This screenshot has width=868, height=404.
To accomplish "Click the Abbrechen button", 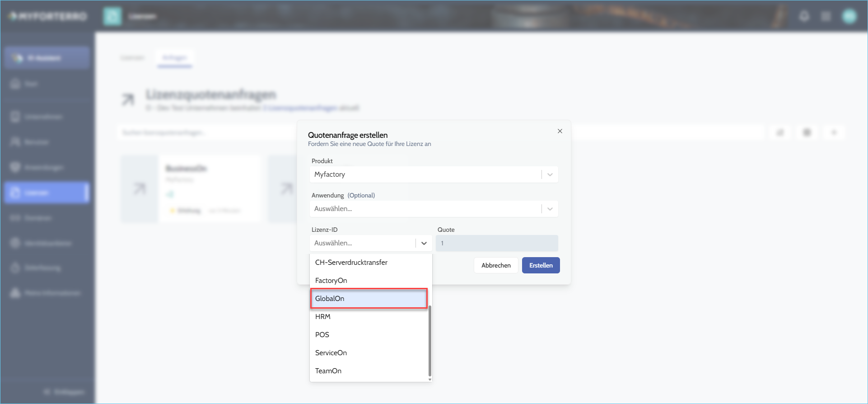I will [x=496, y=265].
